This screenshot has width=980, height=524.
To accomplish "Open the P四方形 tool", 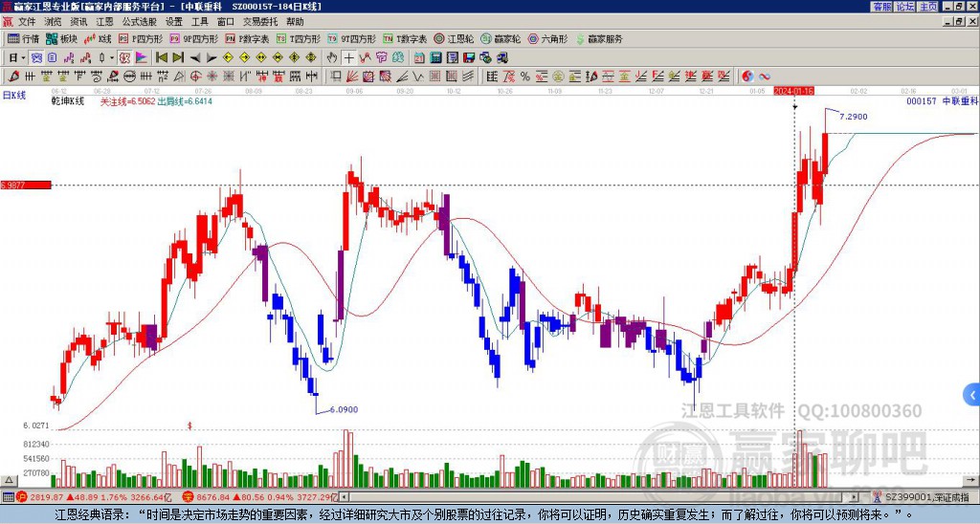I will (141, 39).
